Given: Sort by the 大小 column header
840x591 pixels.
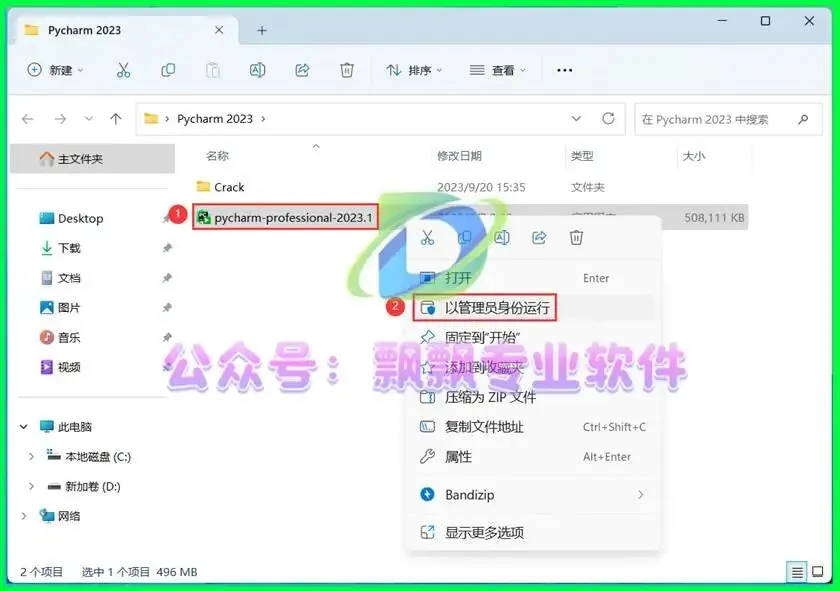Looking at the screenshot, I should [x=694, y=156].
